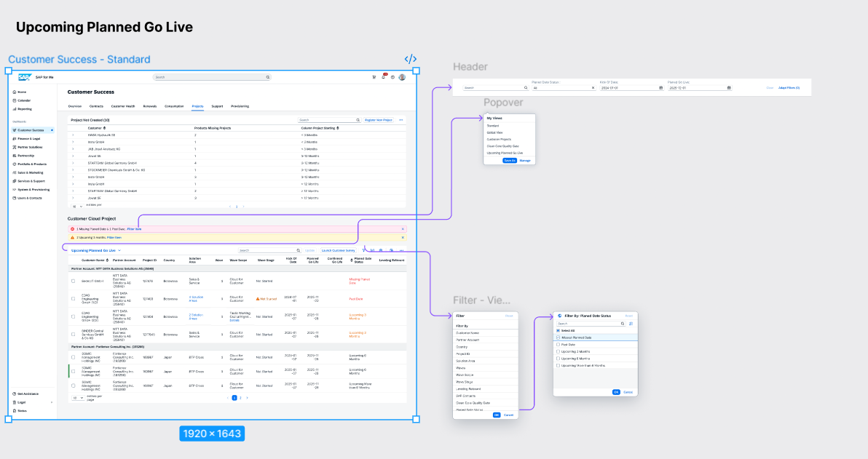
Task: Tick the checkbox for the BINDER Central Services row
Action: [73, 334]
